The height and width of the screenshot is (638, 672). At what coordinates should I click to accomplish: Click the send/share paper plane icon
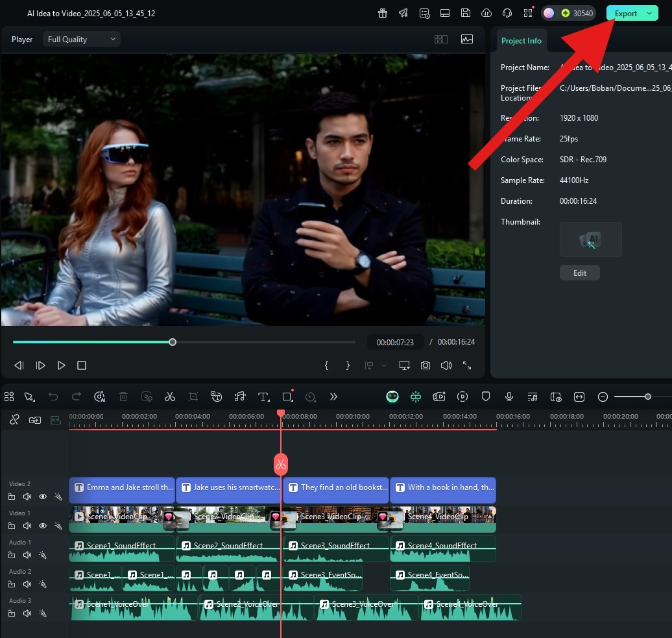(403, 13)
